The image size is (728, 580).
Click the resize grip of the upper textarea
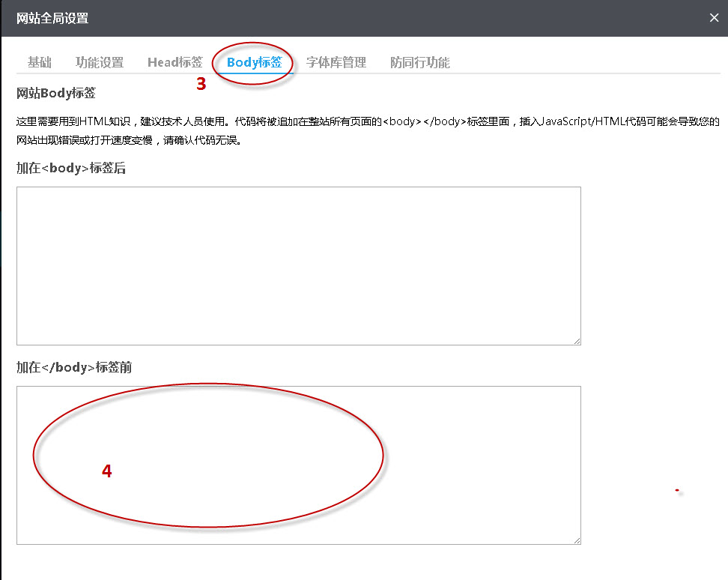point(577,340)
